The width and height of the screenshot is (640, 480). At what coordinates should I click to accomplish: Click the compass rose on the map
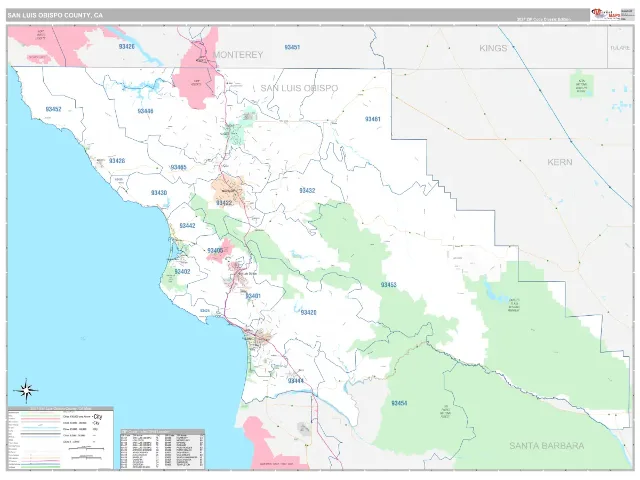[26, 391]
